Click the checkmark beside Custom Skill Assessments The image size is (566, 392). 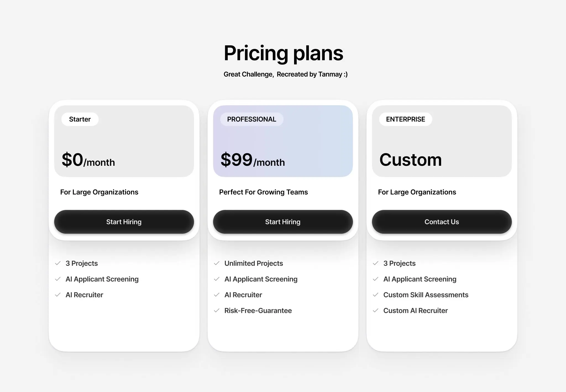pos(376,295)
